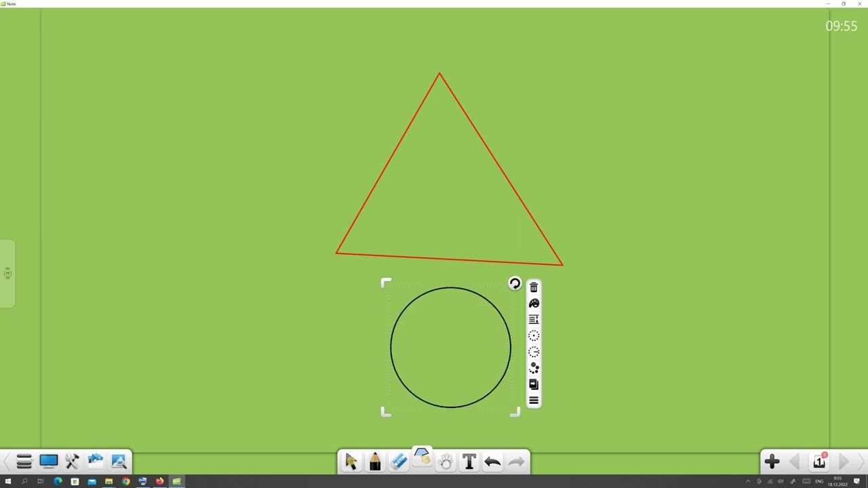This screenshot has width=868, height=488.
Task: Click the rotate handle of the circle
Action: (x=515, y=284)
